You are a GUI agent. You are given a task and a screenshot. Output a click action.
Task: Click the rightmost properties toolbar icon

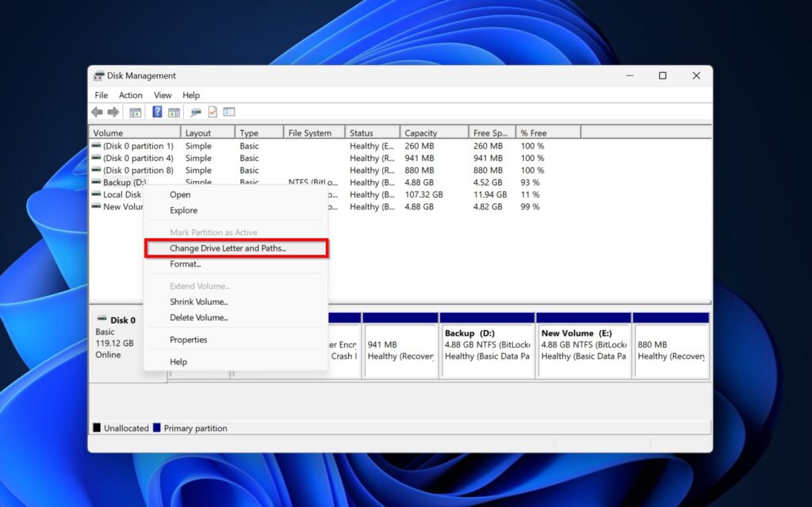click(x=229, y=112)
